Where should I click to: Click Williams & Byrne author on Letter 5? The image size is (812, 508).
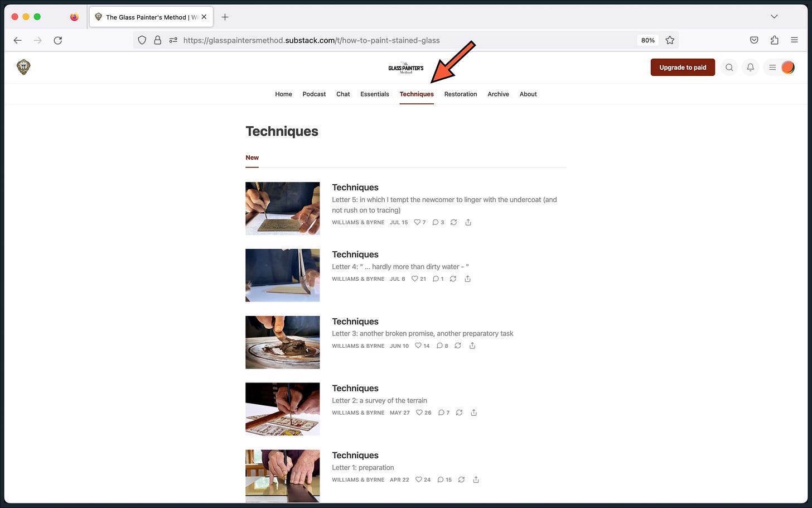358,222
